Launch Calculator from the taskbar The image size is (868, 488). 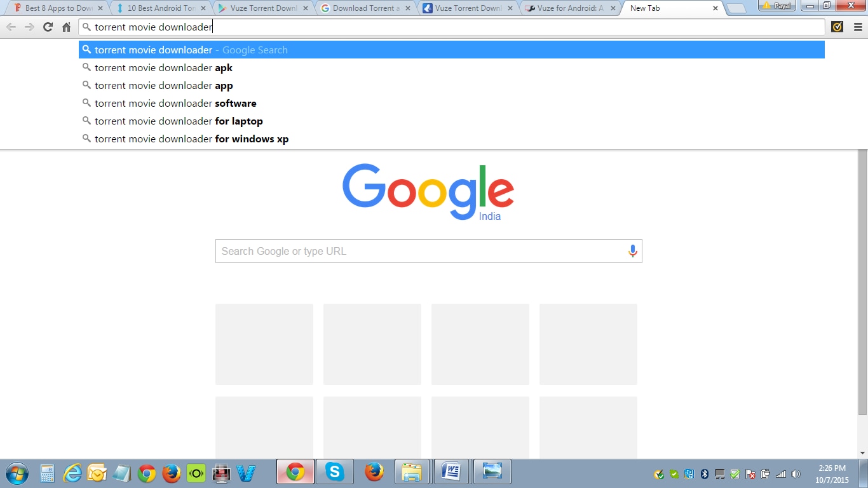tap(48, 473)
